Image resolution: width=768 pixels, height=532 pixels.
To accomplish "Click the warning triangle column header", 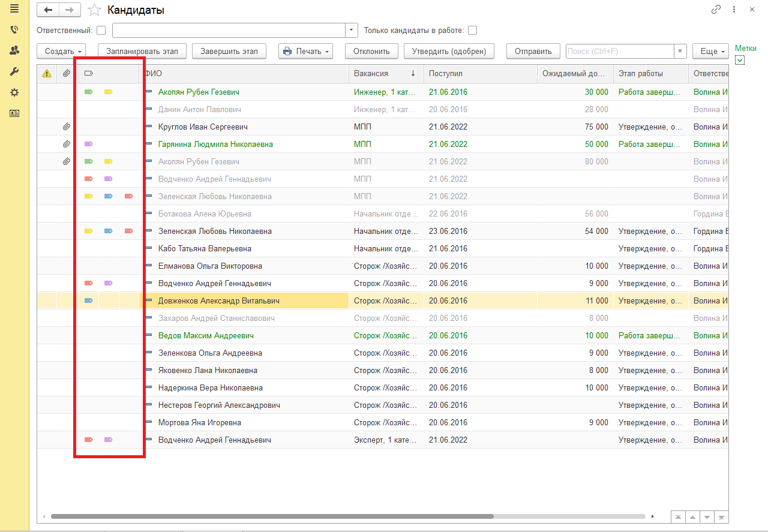I will tap(47, 74).
